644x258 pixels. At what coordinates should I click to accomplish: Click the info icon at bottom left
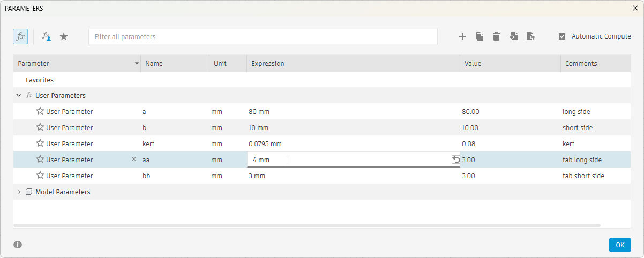pyautogui.click(x=18, y=245)
